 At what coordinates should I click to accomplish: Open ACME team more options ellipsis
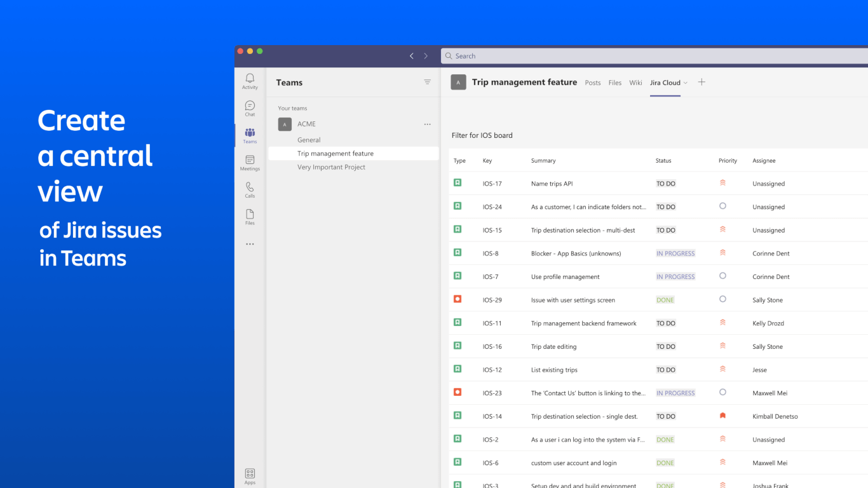[x=428, y=125]
